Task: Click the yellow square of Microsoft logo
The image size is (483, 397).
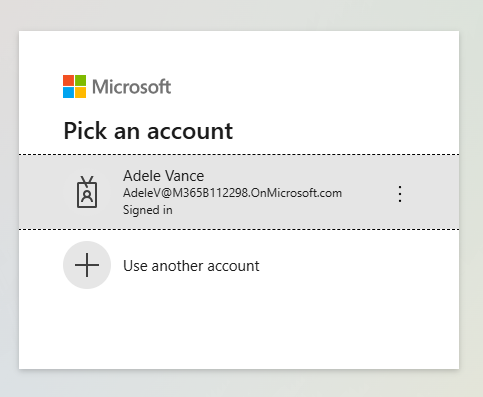Action: (x=80, y=93)
